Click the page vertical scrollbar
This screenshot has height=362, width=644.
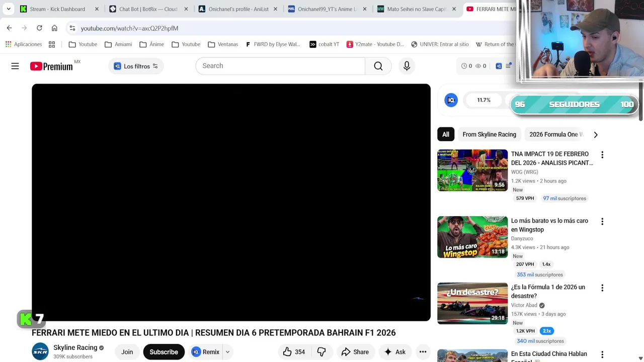point(640,101)
